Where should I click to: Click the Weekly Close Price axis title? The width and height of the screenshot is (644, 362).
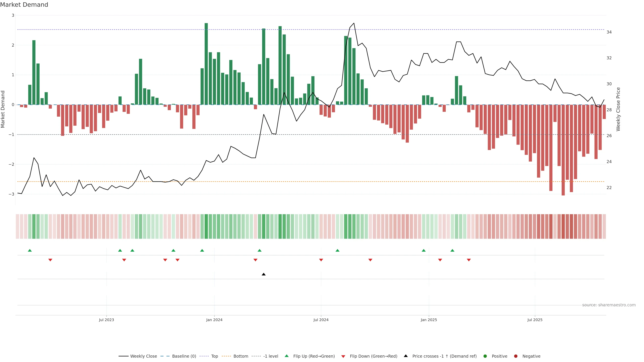pyautogui.click(x=618, y=109)
